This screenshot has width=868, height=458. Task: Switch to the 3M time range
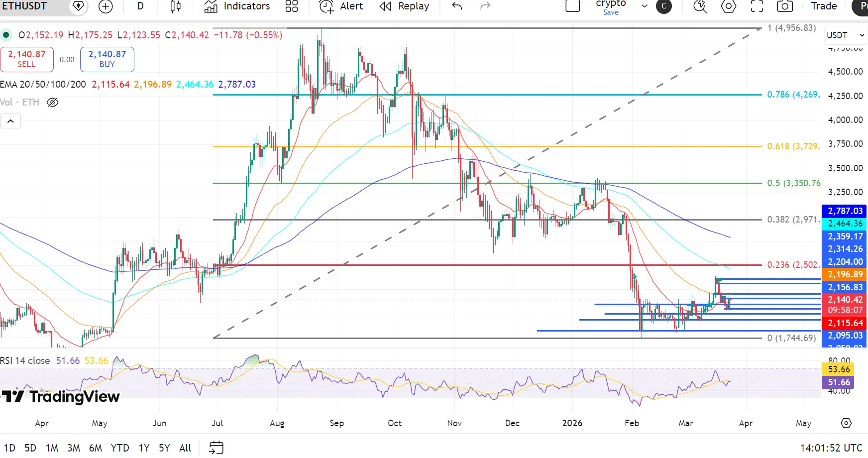coord(74,448)
